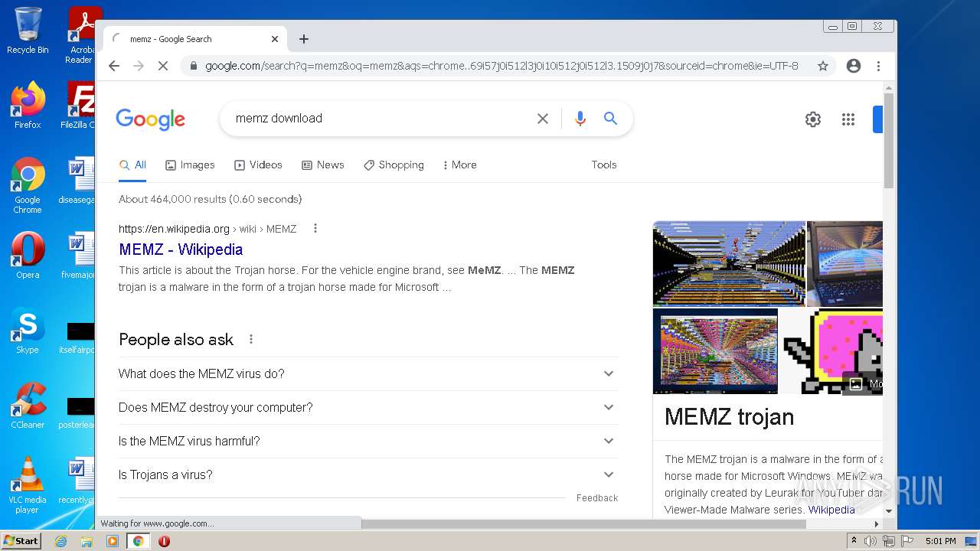Screen dimensions: 980x551
Task: Click the Windows Start button
Action: click(21, 541)
